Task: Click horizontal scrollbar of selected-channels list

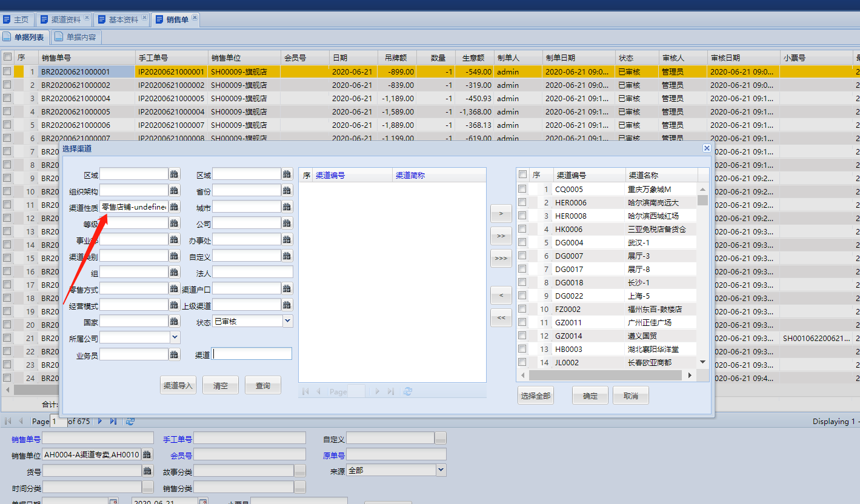Action: point(605,376)
